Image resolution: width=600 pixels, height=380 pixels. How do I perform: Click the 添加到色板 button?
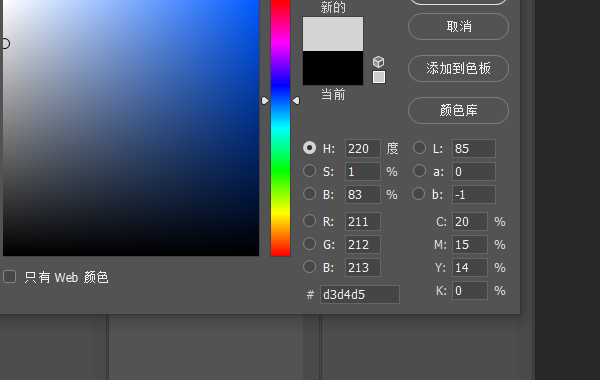click(x=458, y=68)
